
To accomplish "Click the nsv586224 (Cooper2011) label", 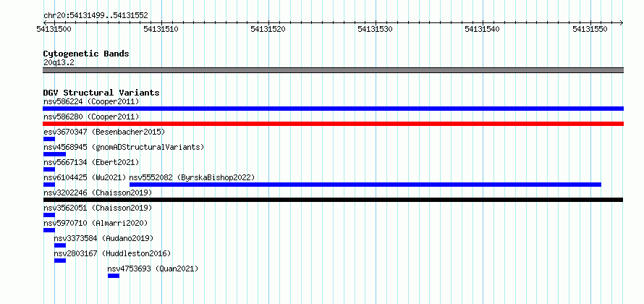I will click(x=91, y=101).
